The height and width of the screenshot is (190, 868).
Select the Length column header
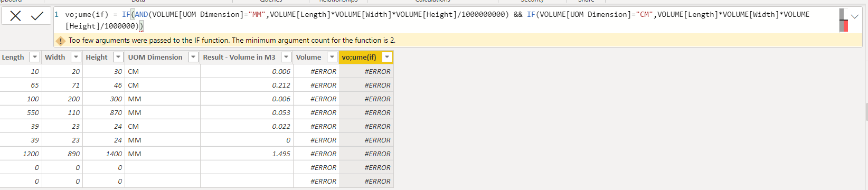coord(13,57)
